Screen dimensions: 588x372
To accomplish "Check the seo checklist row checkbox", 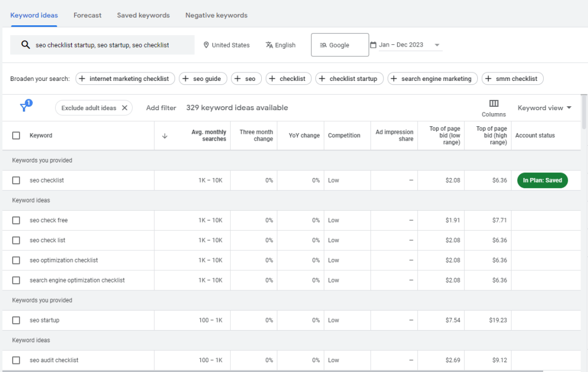I will tap(16, 180).
